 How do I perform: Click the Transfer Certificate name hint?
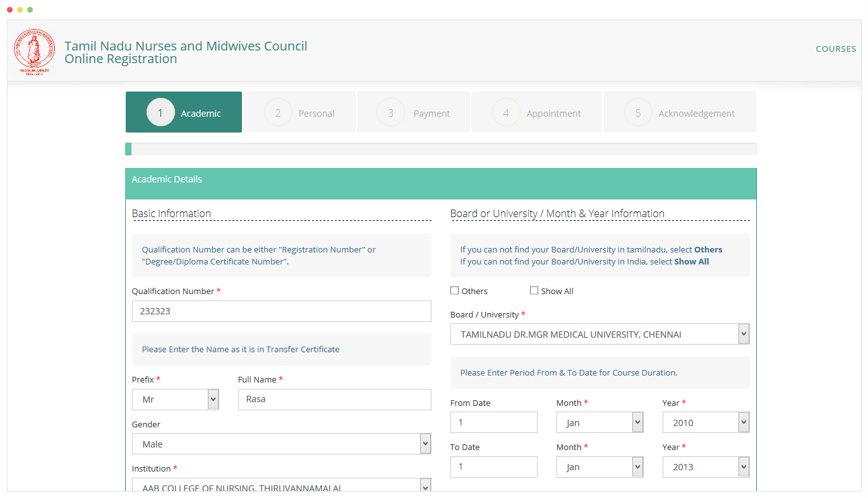[x=241, y=349]
